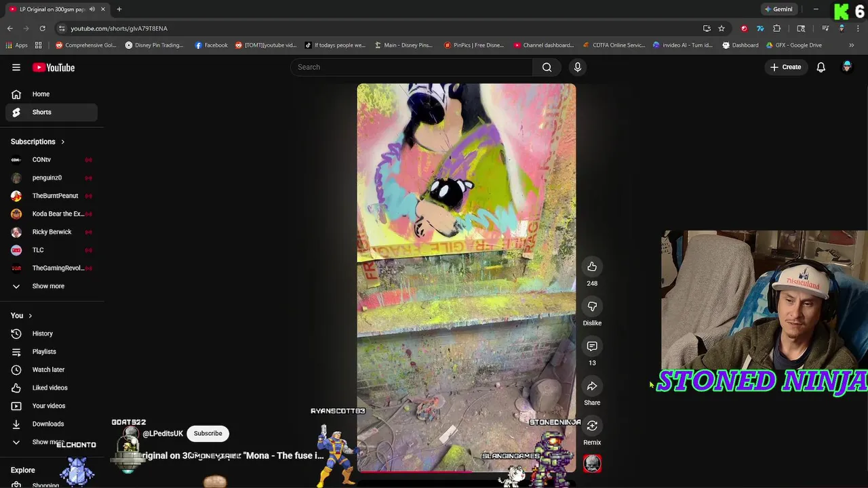Screen dimensions: 868x488
Task: Open the Comprehensive Gol... bookmark
Action: [x=86, y=45]
